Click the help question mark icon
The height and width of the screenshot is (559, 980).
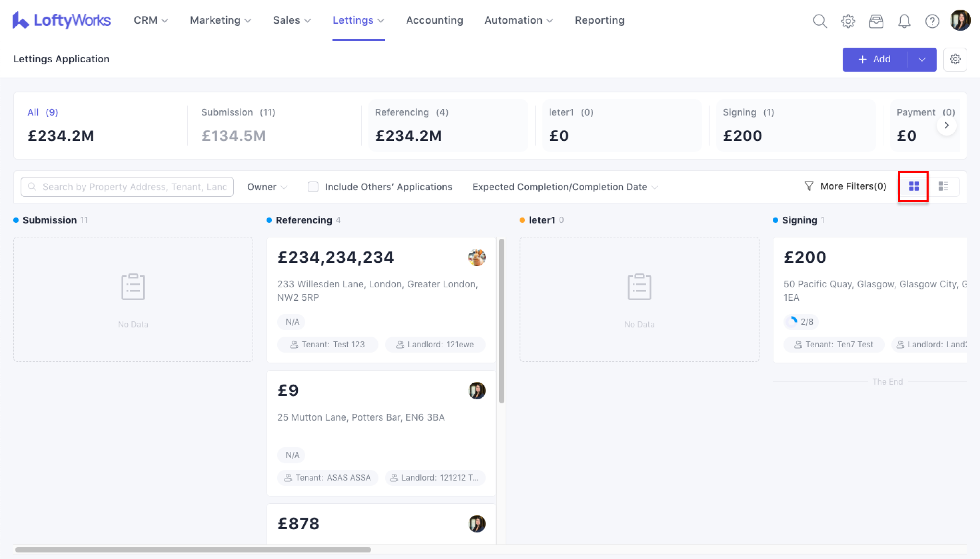click(932, 21)
